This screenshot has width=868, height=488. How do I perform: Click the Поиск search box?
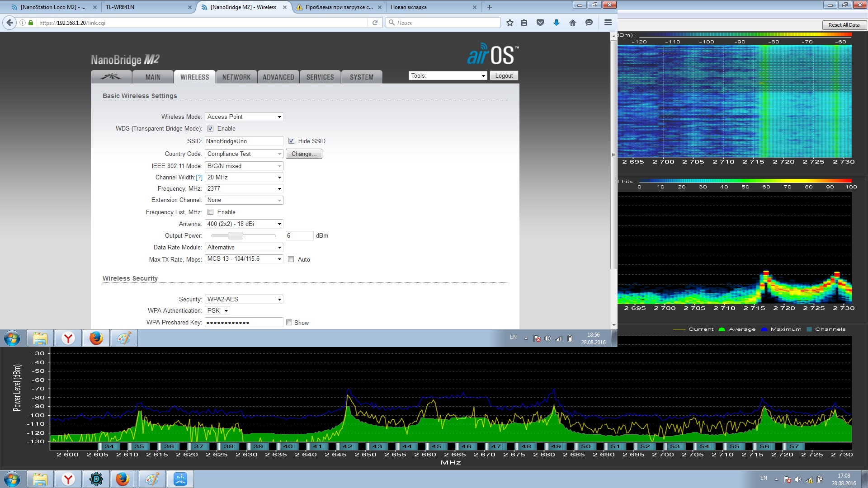point(443,23)
